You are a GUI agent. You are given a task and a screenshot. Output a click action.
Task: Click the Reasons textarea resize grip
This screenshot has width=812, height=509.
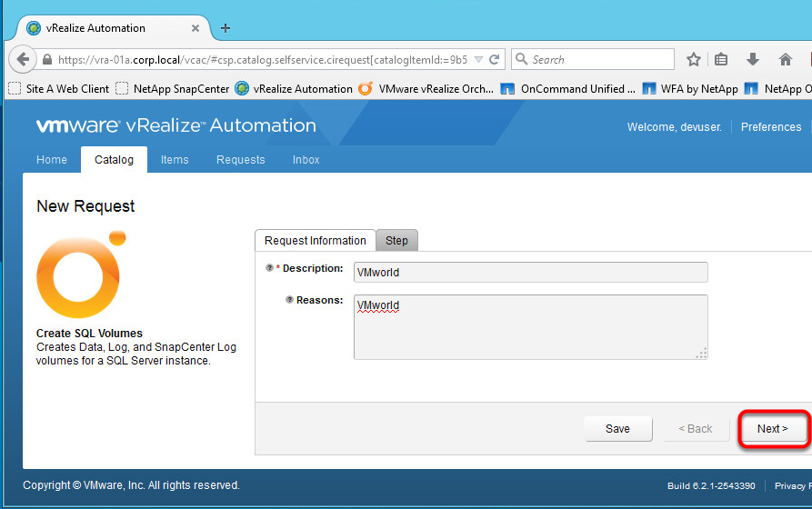701,354
